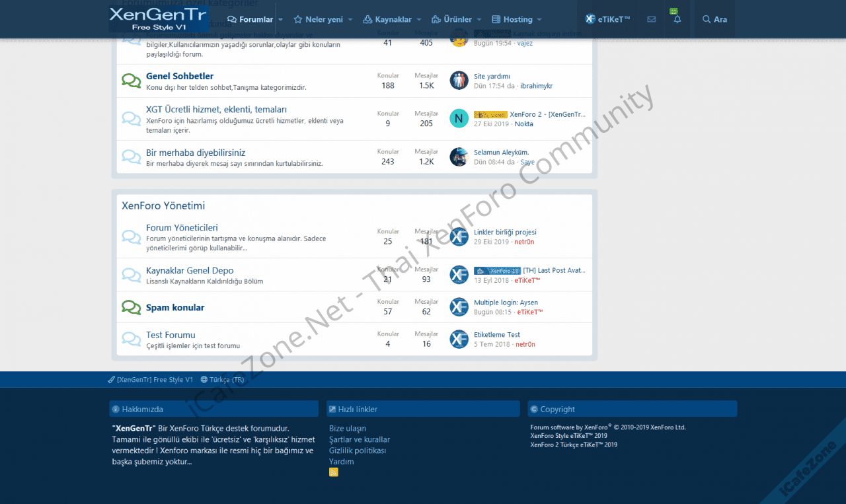This screenshot has width=846, height=504.
Task: Click the XenGenTr Free Style logo
Action: coord(159,19)
